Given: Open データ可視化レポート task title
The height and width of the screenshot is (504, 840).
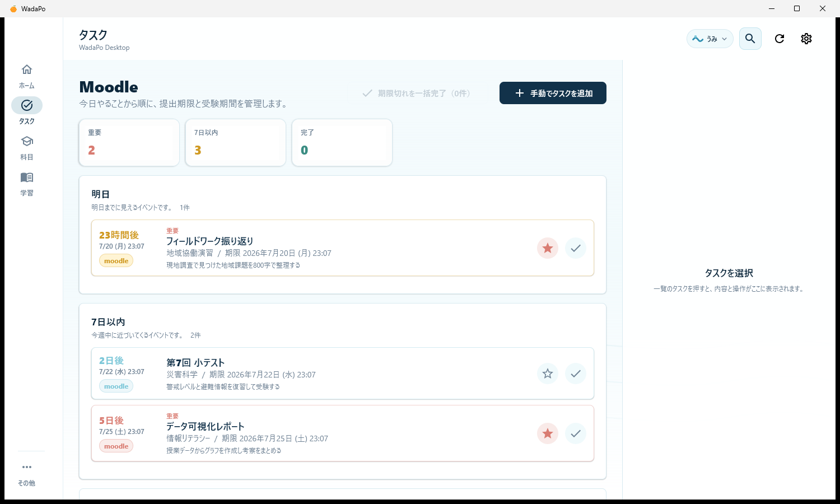Looking at the screenshot, I should [x=206, y=427].
